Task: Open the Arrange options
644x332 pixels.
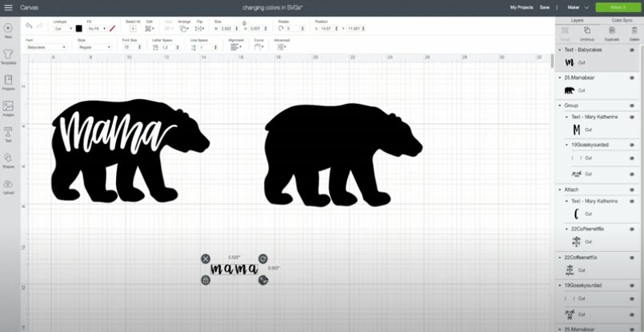Action: click(185, 28)
